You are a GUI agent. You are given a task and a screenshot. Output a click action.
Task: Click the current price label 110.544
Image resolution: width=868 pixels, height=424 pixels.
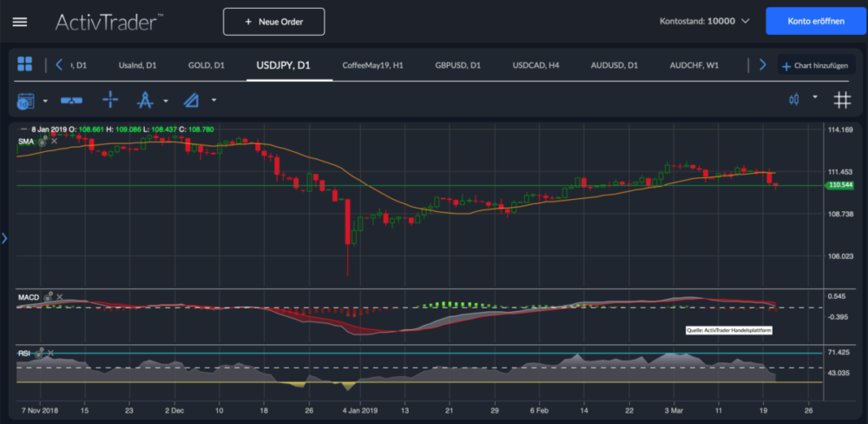[x=840, y=186]
